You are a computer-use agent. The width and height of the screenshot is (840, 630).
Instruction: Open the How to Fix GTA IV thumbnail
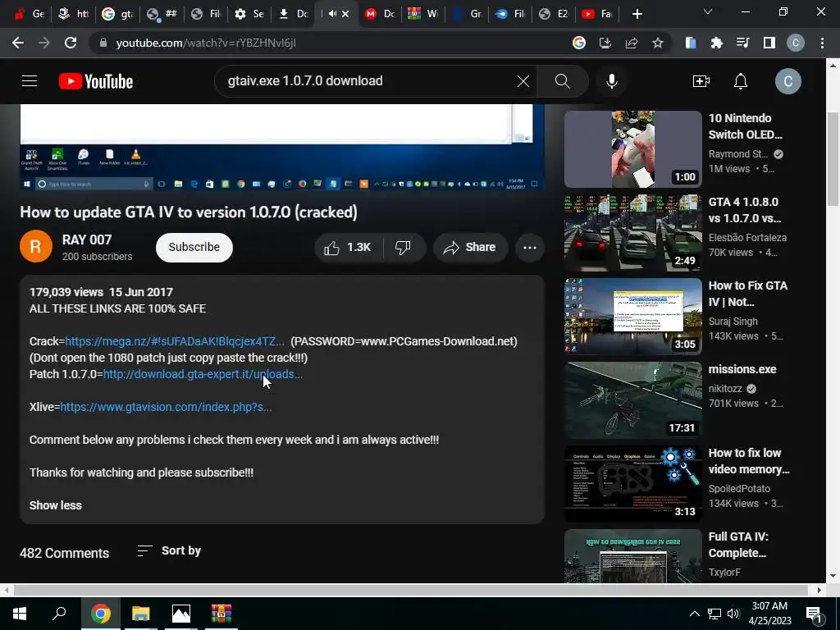[632, 316]
